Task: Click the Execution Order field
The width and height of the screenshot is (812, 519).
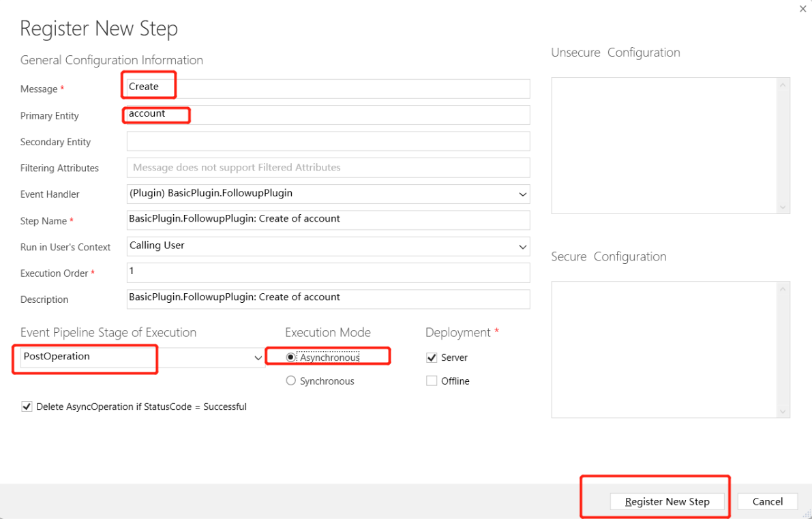Action: [328, 273]
